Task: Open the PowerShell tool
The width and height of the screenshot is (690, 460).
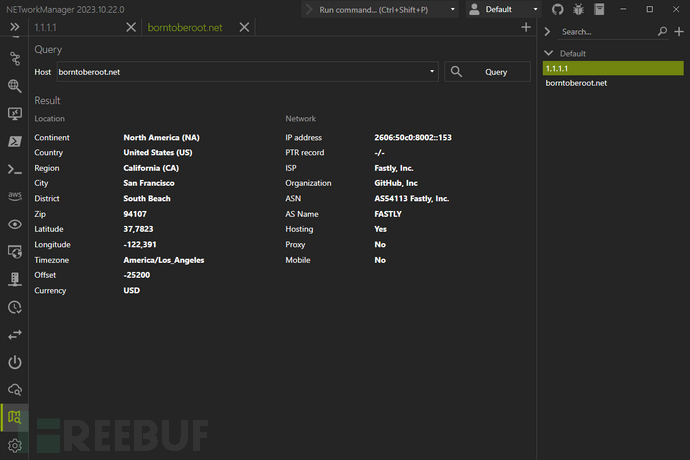Action: pos(15,141)
